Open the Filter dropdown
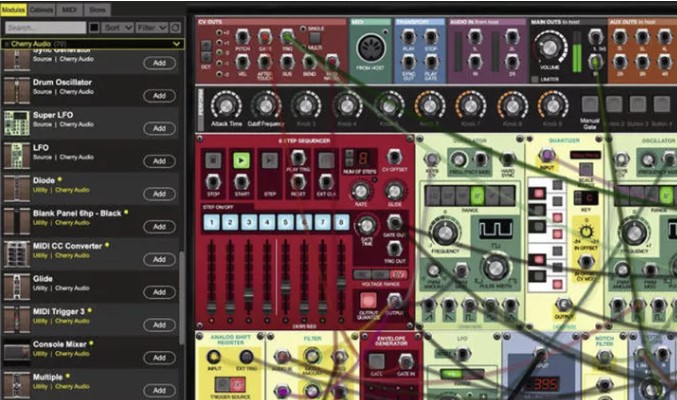 point(152,28)
